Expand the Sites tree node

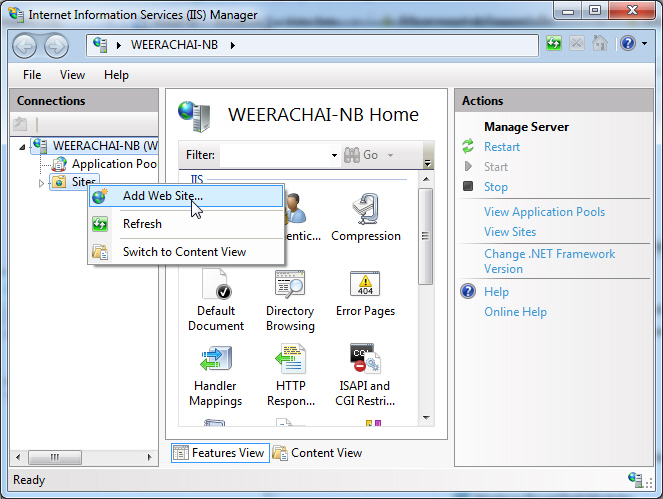(41, 183)
